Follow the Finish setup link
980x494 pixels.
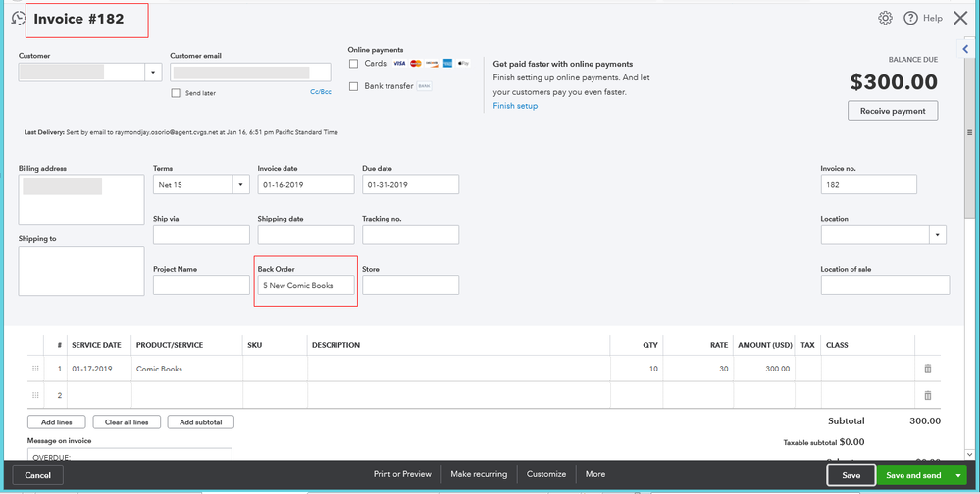[515, 106]
